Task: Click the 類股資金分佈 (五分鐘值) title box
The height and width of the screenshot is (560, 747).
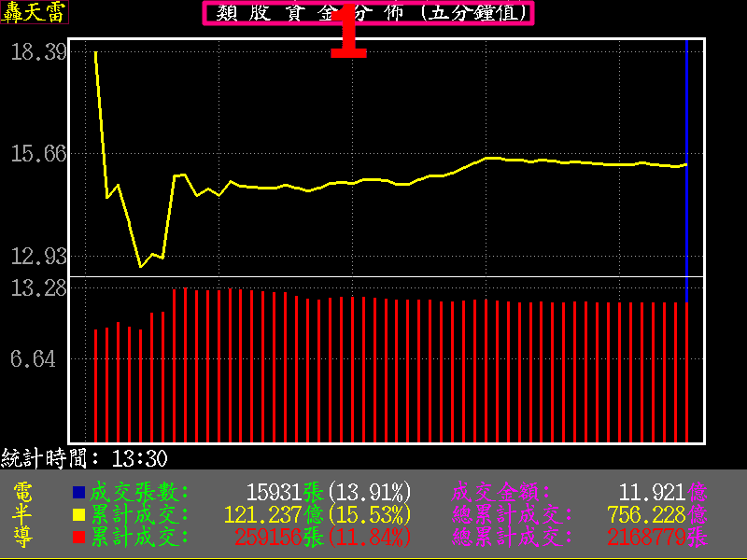Action: point(369,13)
